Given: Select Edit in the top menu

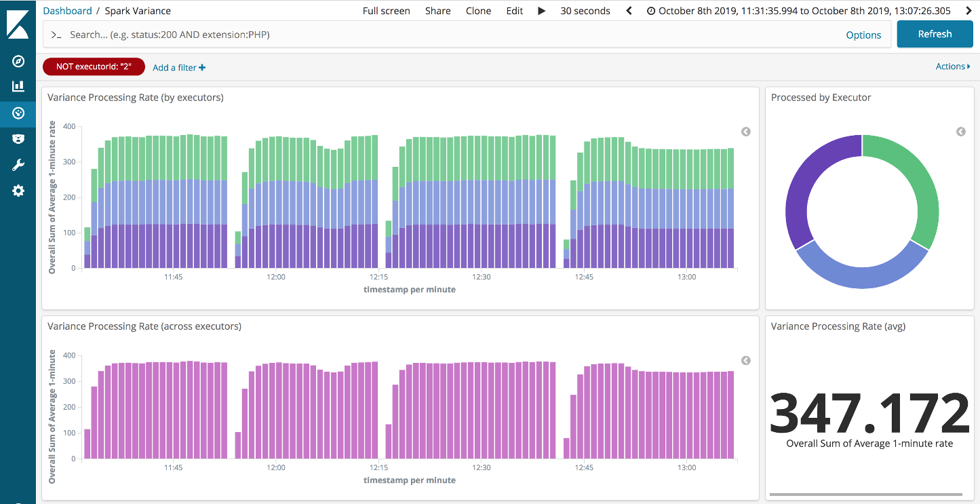Looking at the screenshot, I should [x=515, y=11].
